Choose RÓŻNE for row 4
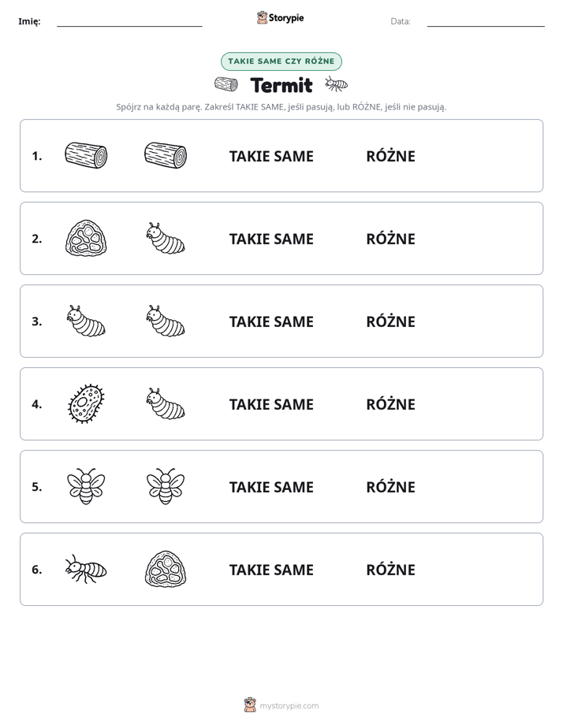Image resolution: width=563 pixels, height=728 pixels. coord(390,404)
